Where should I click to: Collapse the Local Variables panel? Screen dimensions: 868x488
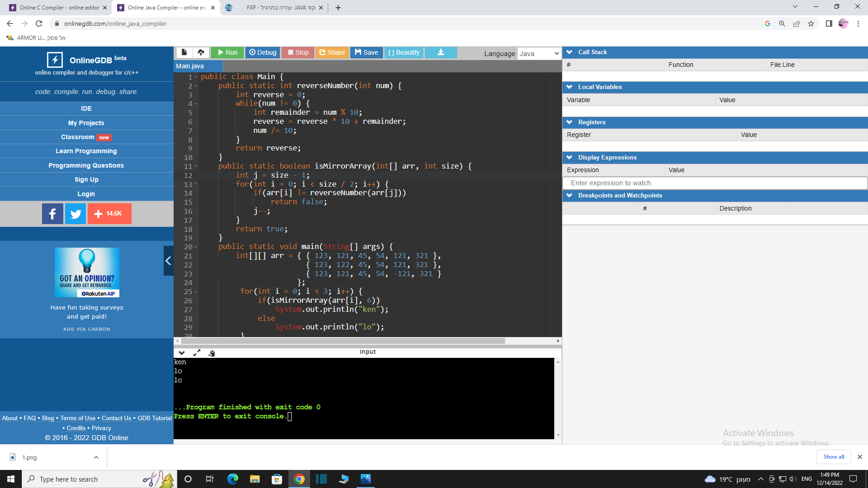coord(569,87)
